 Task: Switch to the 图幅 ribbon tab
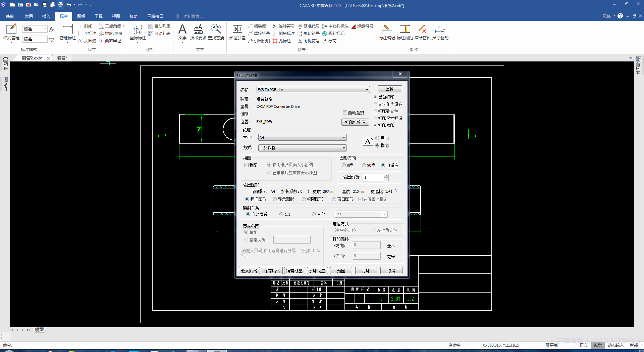point(81,16)
